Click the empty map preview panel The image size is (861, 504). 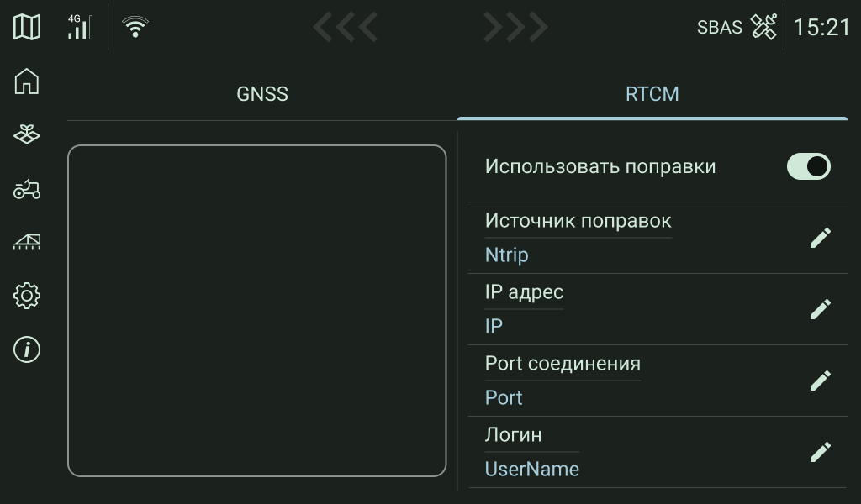click(256, 311)
